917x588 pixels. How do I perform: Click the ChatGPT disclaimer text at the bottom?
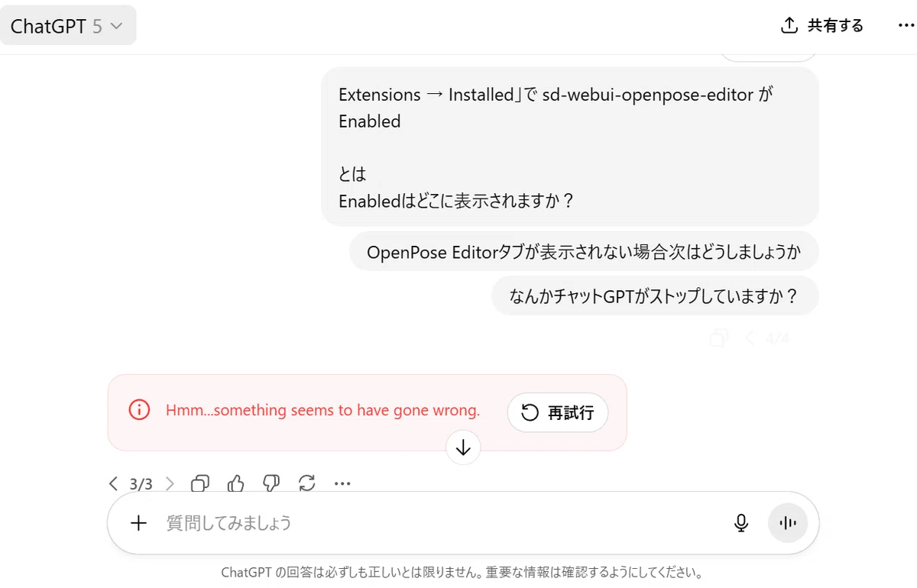click(x=462, y=572)
